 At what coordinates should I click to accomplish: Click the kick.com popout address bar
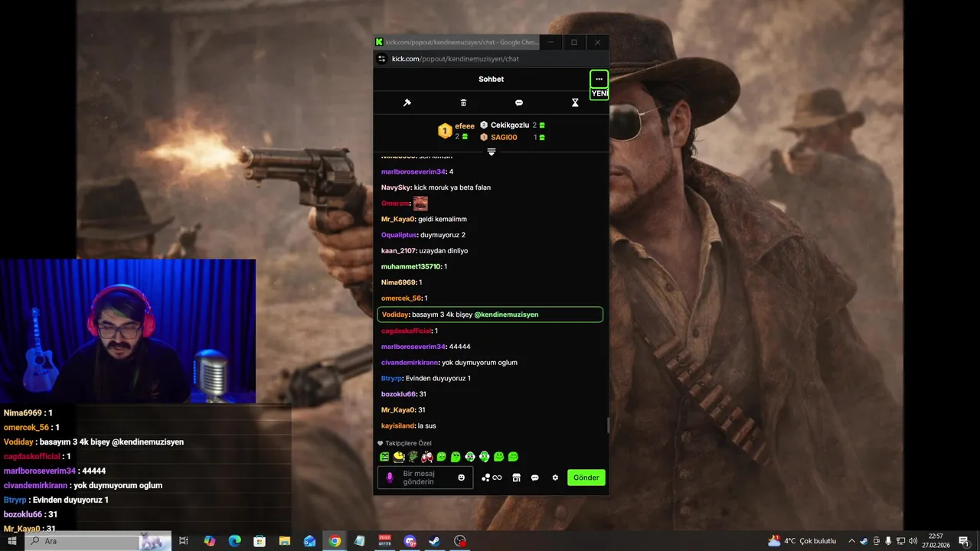tap(490, 59)
